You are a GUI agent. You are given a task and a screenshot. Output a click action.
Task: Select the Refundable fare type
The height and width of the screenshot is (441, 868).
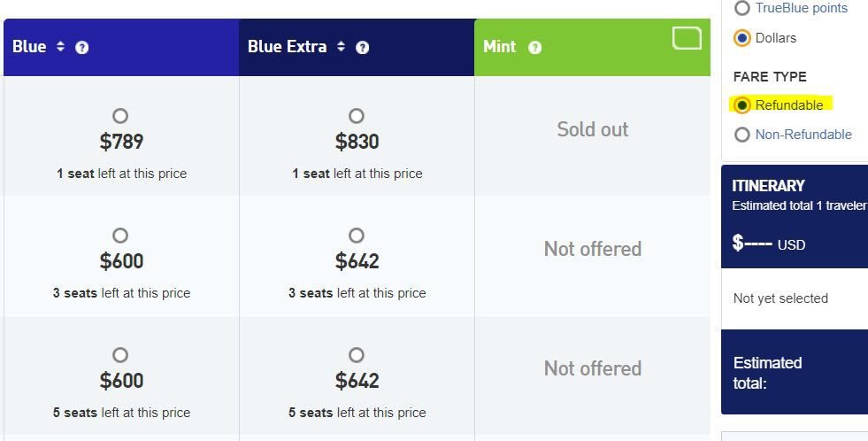click(x=741, y=105)
